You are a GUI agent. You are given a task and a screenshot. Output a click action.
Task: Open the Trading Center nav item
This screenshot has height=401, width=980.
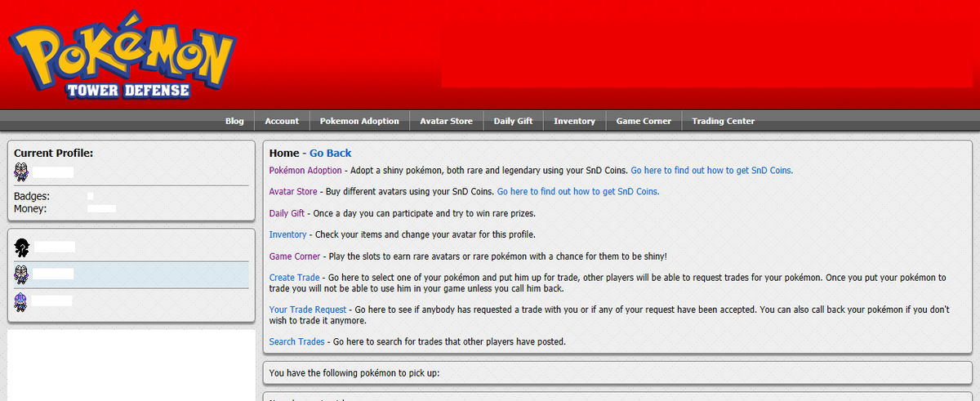723,121
